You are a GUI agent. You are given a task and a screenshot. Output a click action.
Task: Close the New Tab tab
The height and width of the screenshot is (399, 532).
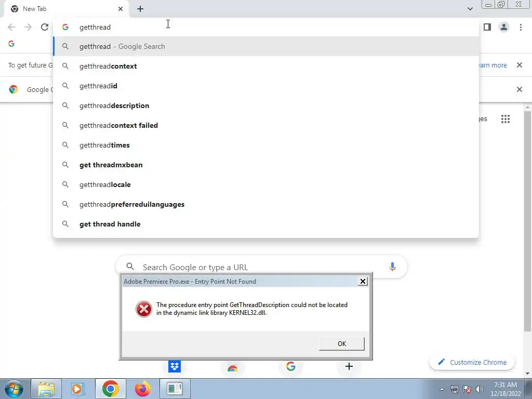121,9
